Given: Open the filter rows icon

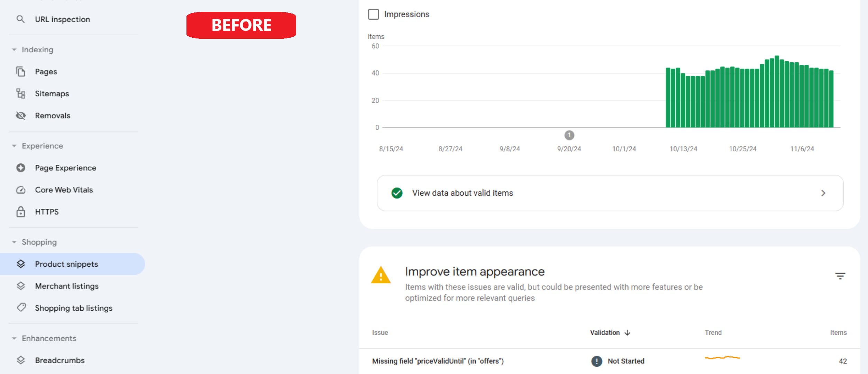Looking at the screenshot, I should click(840, 276).
